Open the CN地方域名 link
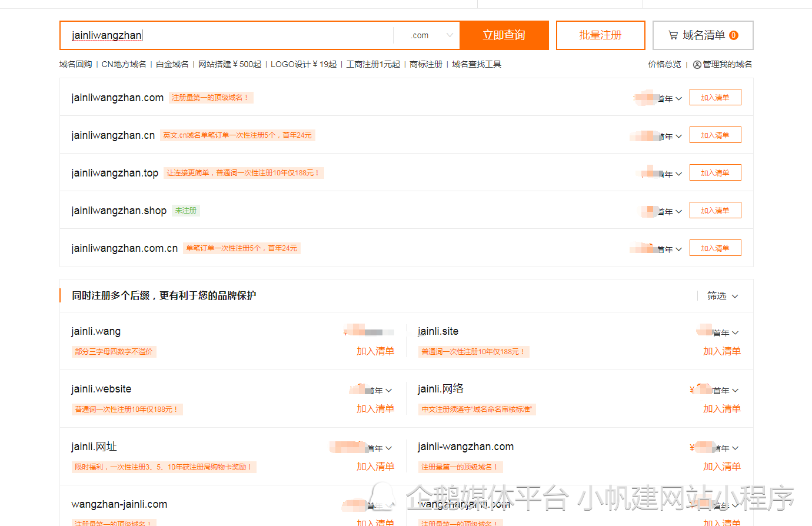Image resolution: width=812 pixels, height=526 pixels. [x=124, y=64]
